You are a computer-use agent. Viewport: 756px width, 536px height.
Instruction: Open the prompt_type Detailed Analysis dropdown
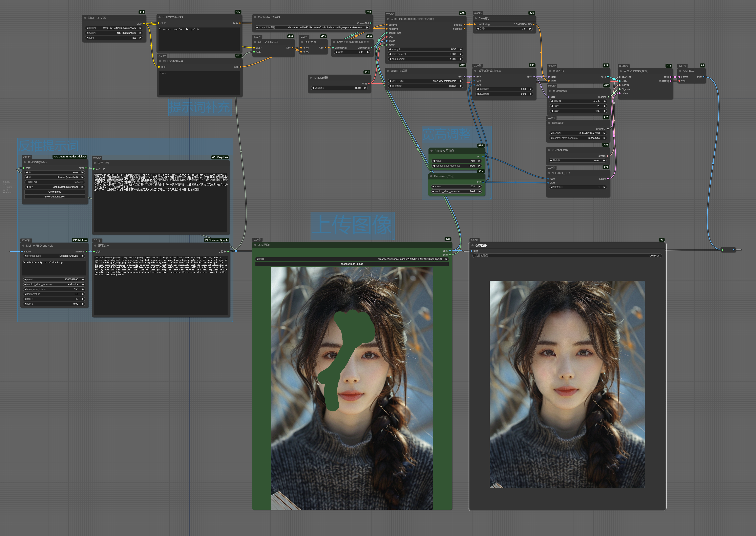click(x=54, y=256)
